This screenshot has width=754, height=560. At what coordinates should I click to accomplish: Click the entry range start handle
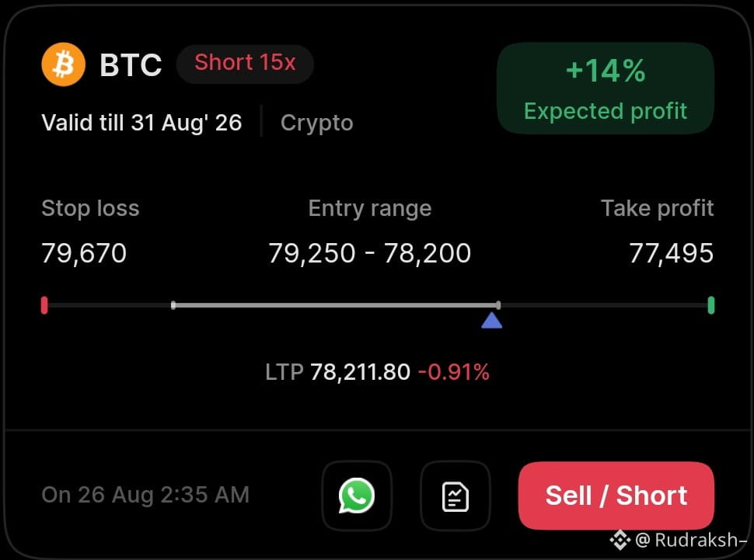173,305
